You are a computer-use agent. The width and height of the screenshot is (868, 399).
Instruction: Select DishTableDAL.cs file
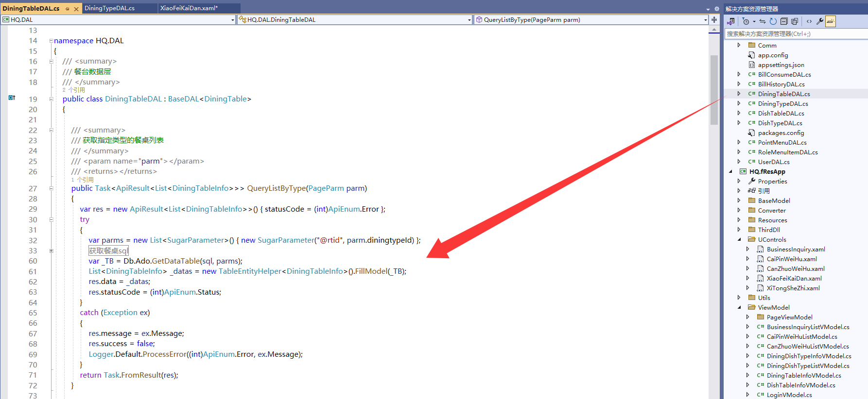pyautogui.click(x=781, y=114)
